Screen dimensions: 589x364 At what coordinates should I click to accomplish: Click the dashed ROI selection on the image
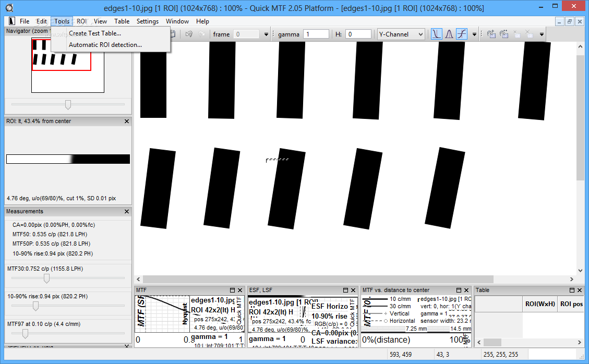[277, 161]
